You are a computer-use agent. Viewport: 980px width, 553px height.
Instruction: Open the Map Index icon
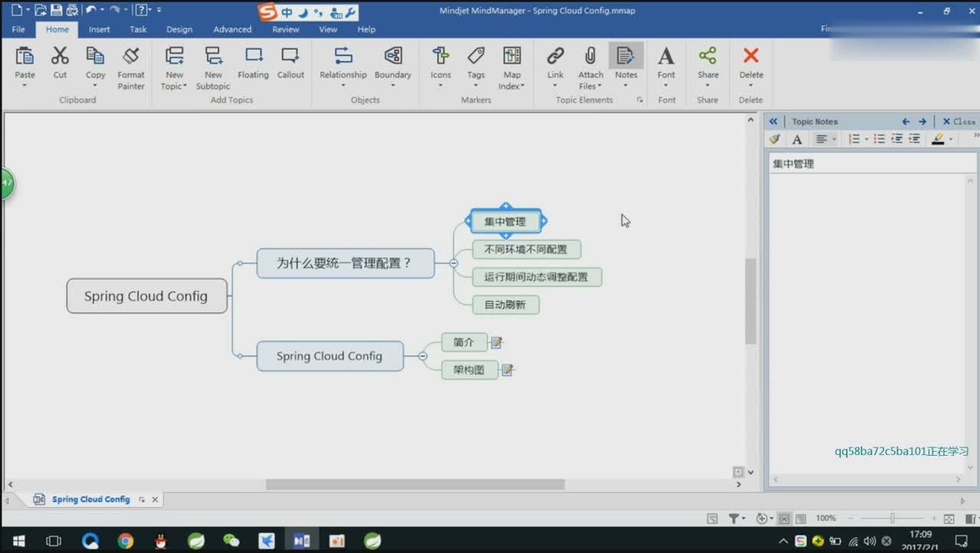[x=511, y=56]
